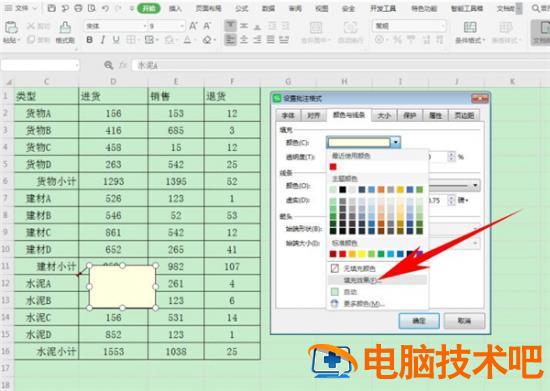
Task: Toggle bottom vertical alignment button
Action: [257, 26]
